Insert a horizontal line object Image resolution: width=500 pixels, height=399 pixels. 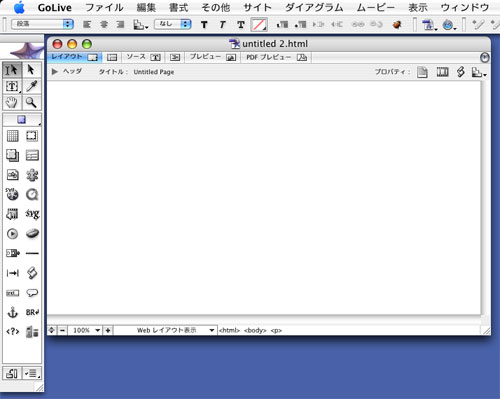coord(32,253)
